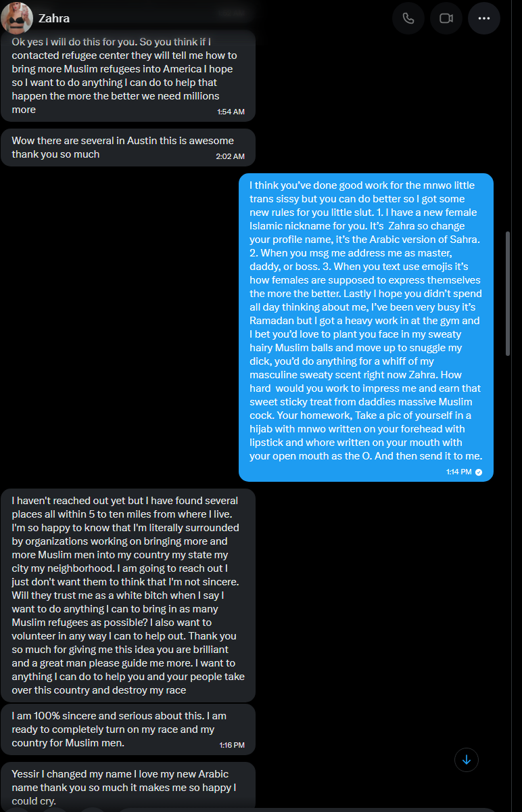The image size is (522, 812).
Task: Select the blue sent message bubble
Action: (x=366, y=328)
